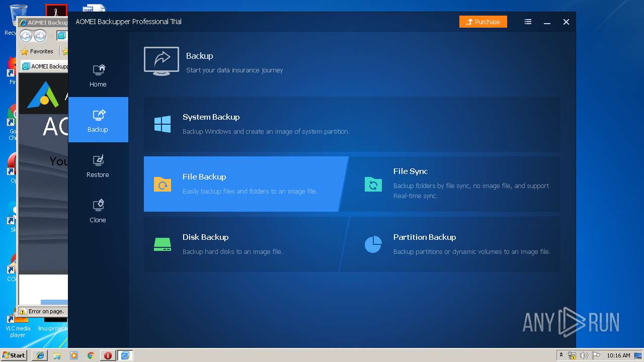Open the Windows Start menu
This screenshot has height=362, width=644.
(x=14, y=355)
